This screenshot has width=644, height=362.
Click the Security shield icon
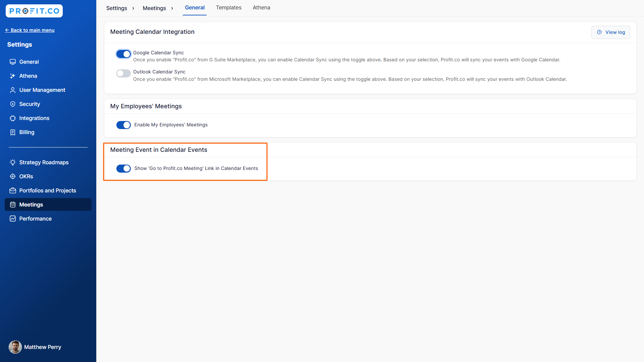pyautogui.click(x=13, y=104)
